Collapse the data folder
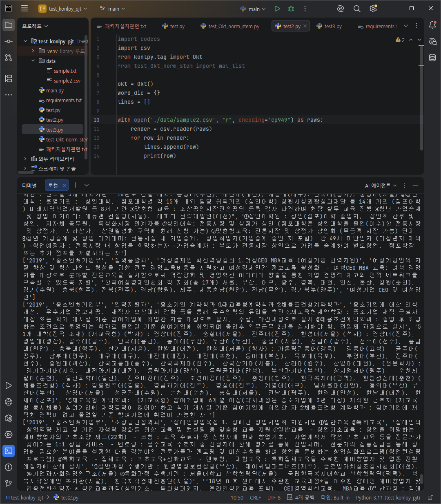Image resolution: width=441 pixels, height=504 pixels. click(33, 61)
